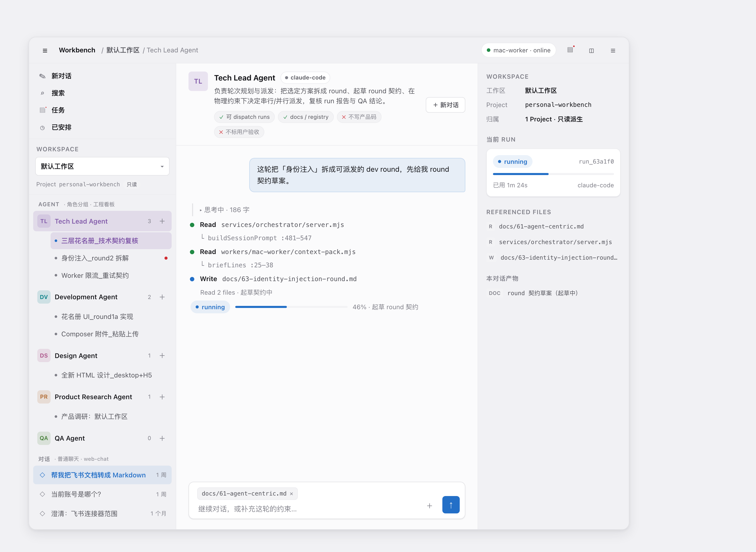Click the plus attach icon in composer
This screenshot has width=756, height=552.
pos(429,506)
